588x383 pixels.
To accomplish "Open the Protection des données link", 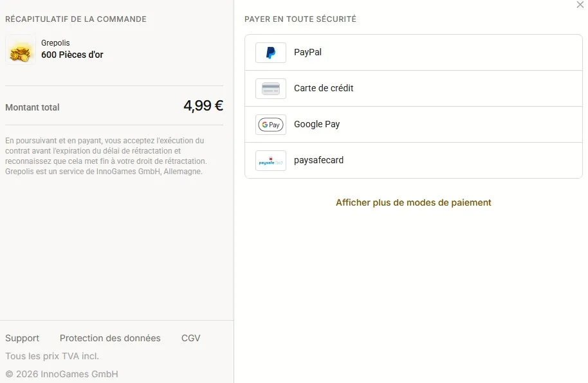I will tap(110, 338).
